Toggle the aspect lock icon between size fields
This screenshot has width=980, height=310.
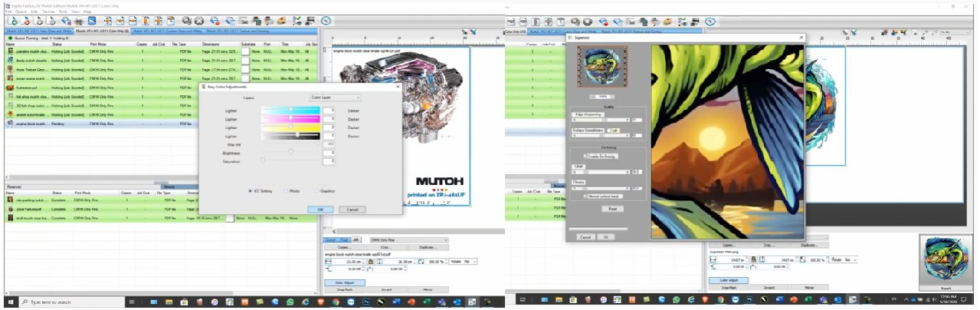[370, 261]
